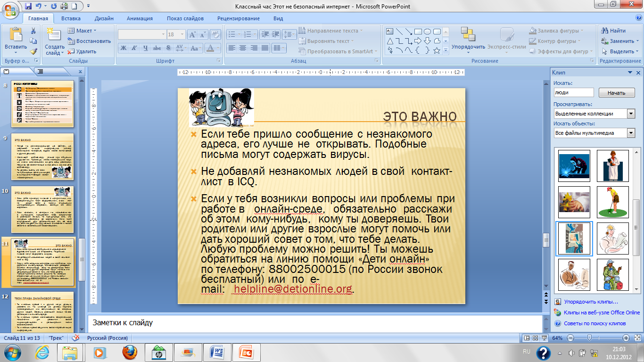This screenshot has width=644, height=362.
Task: Click Советы по поиску клипов link
Action: tap(594, 323)
